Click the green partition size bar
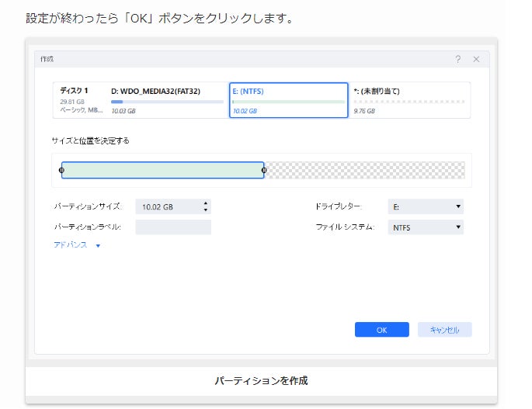 [x=163, y=170]
